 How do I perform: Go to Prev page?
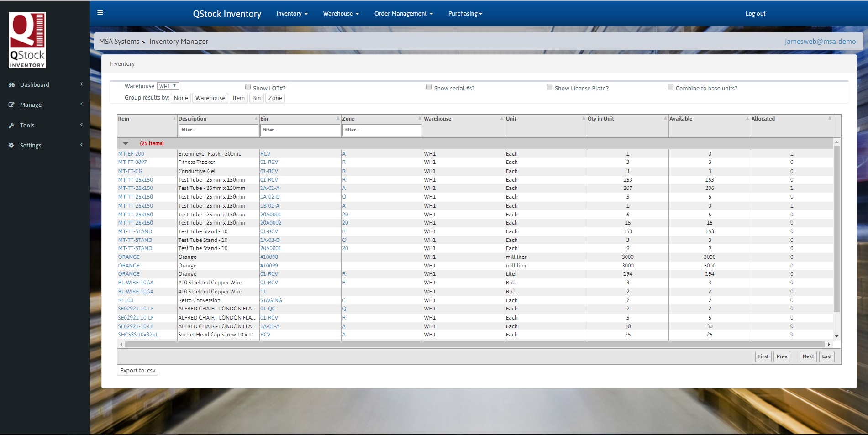(x=782, y=357)
